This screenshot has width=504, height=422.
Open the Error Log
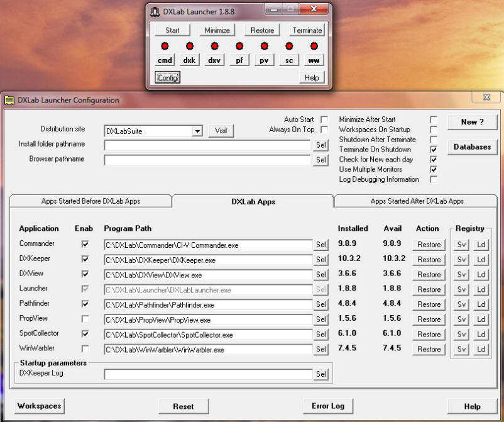point(328,406)
